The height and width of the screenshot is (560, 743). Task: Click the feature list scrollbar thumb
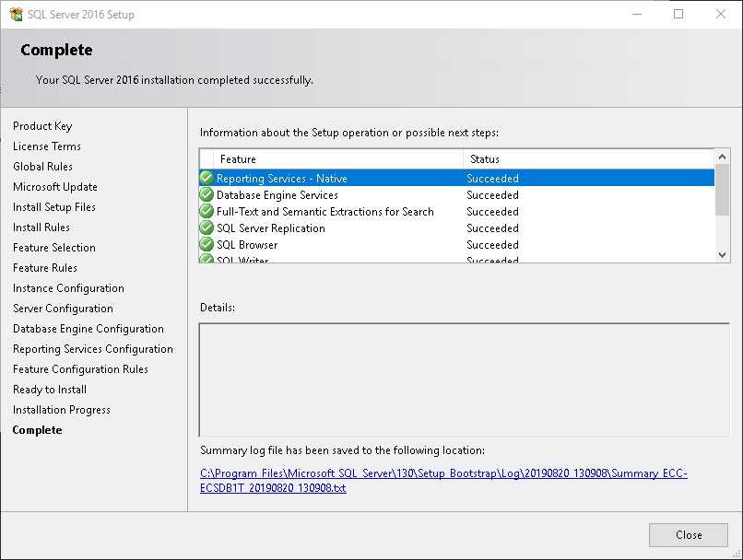click(x=722, y=190)
